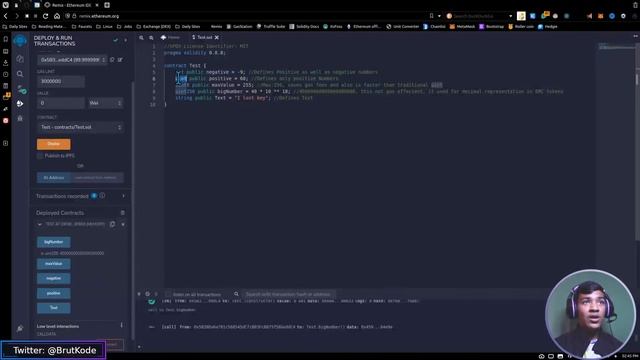
Task: Click the browser home button
Action: tap(57, 16)
